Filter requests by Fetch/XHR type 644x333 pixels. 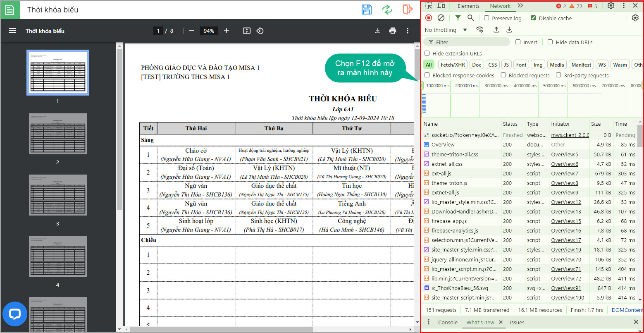453,65
